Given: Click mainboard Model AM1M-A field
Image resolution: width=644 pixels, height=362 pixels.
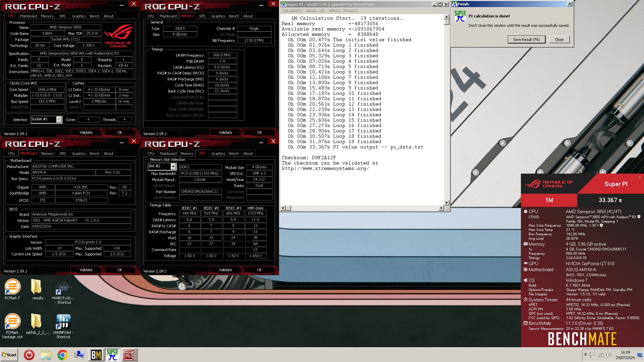Looking at the screenshot, I should [x=63, y=172].
